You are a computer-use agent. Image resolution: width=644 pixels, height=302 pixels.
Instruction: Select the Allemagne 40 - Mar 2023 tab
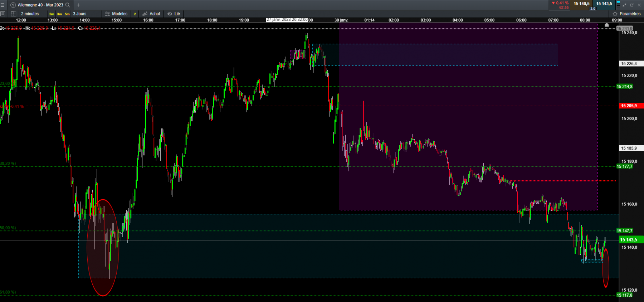click(x=40, y=5)
